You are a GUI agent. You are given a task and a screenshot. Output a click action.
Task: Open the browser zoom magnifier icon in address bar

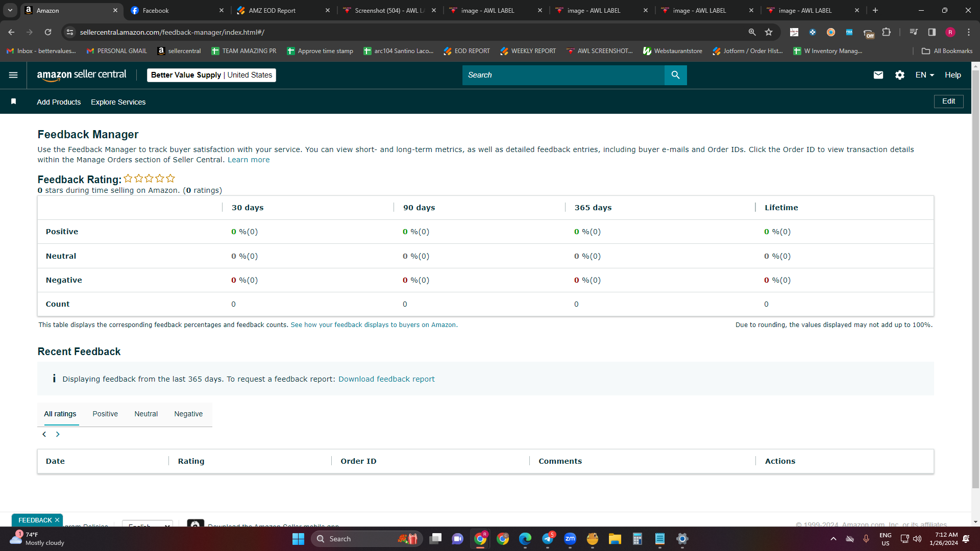pos(752,32)
